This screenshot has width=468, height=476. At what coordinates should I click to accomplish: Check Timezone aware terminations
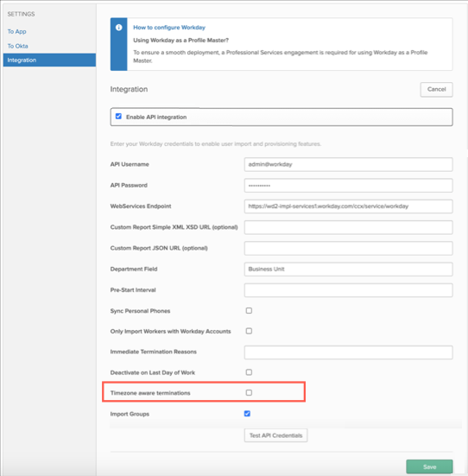pyautogui.click(x=249, y=393)
